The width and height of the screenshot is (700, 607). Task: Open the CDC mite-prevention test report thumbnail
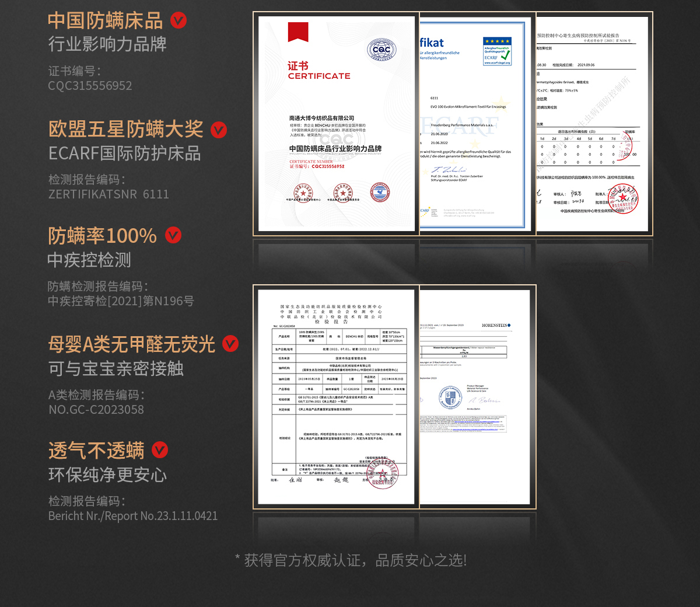pos(594,124)
